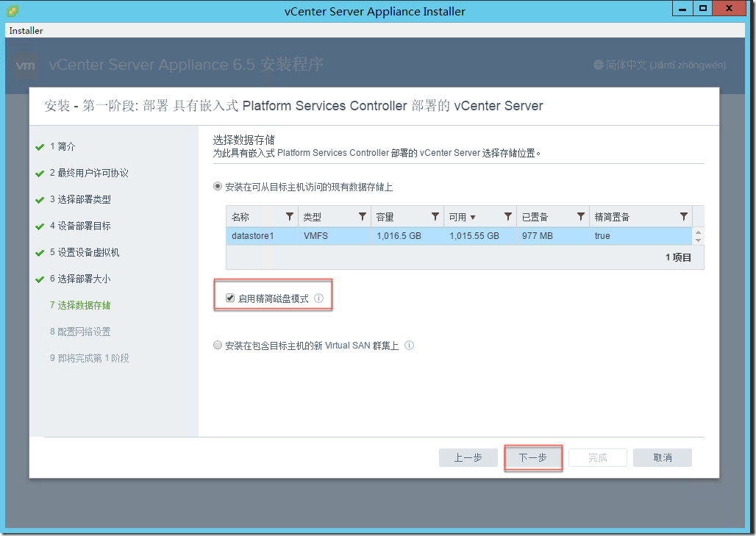Click the globe language icon
The image size is (756, 536).
pos(599,65)
